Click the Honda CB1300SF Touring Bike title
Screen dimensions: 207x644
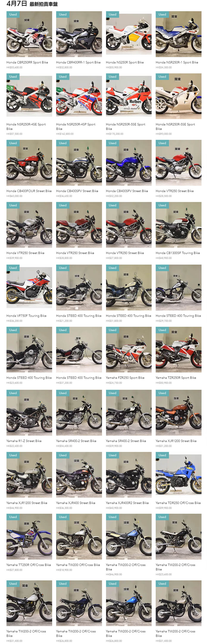tap(177, 253)
